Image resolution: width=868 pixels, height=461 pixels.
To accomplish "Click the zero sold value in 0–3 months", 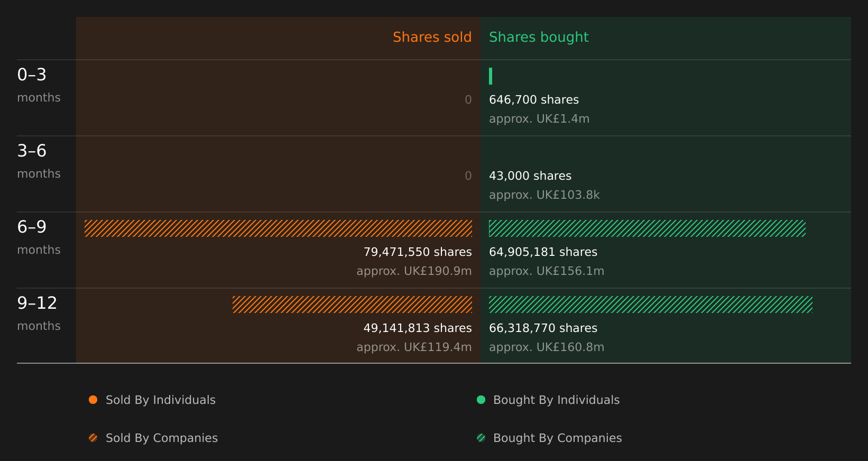I will click(x=468, y=100).
